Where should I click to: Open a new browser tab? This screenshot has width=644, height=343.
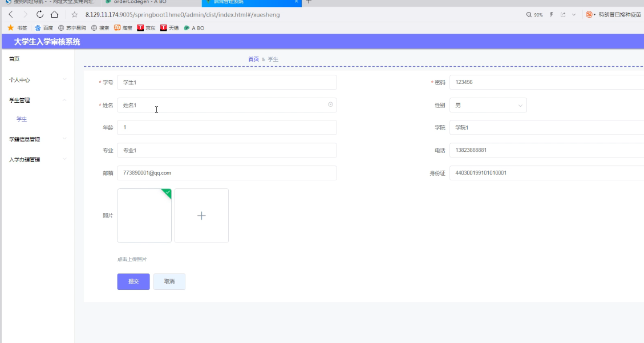pyautogui.click(x=309, y=2)
